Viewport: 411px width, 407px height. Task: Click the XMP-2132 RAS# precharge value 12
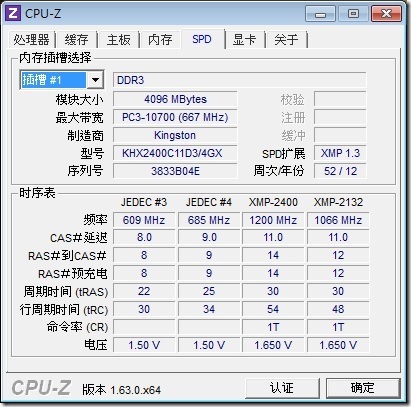pos(338,274)
